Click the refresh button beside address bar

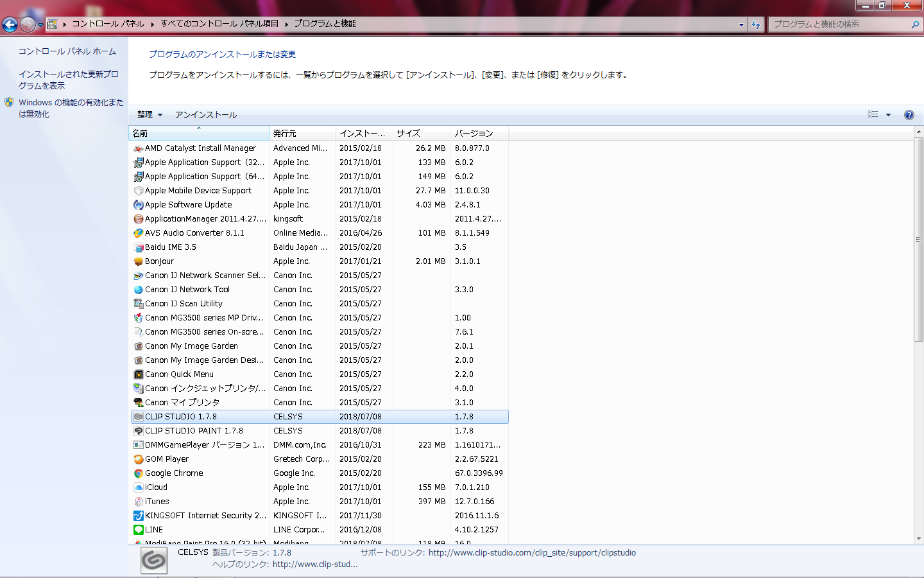click(756, 24)
